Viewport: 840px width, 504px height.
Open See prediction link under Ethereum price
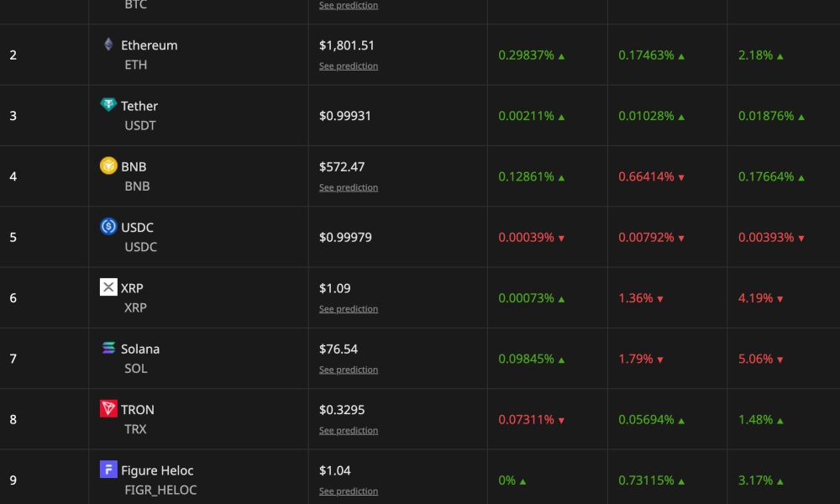point(349,66)
